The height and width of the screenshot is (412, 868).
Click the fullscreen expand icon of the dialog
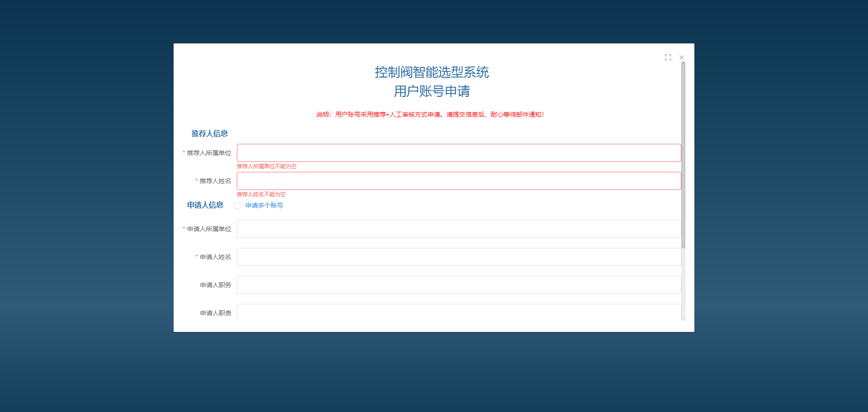668,57
